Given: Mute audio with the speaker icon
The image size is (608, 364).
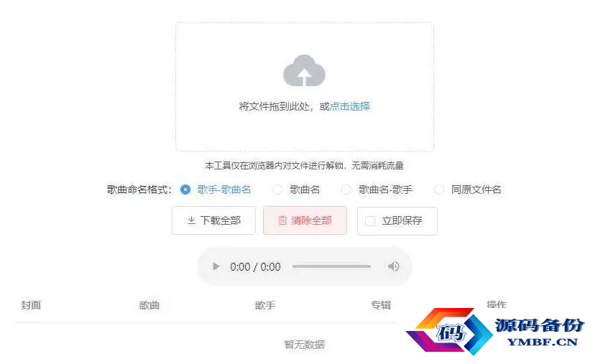Looking at the screenshot, I should click(x=393, y=266).
